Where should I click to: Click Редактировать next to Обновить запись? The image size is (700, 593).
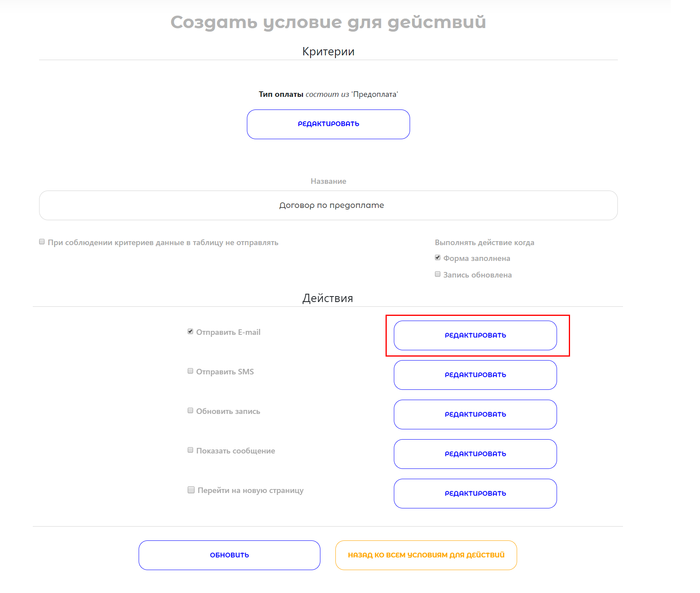475,414
